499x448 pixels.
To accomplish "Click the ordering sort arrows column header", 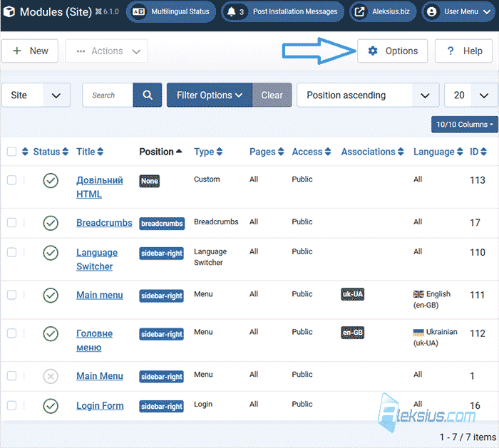I will point(25,152).
